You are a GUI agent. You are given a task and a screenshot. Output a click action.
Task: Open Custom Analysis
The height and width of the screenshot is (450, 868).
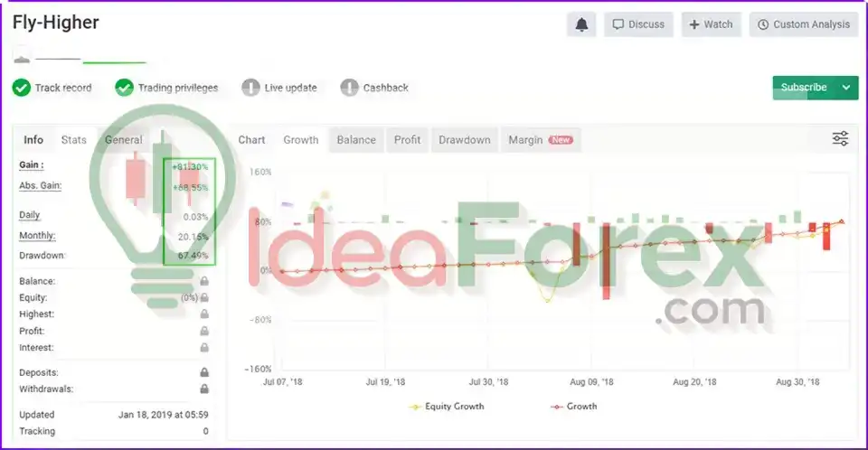[804, 24]
